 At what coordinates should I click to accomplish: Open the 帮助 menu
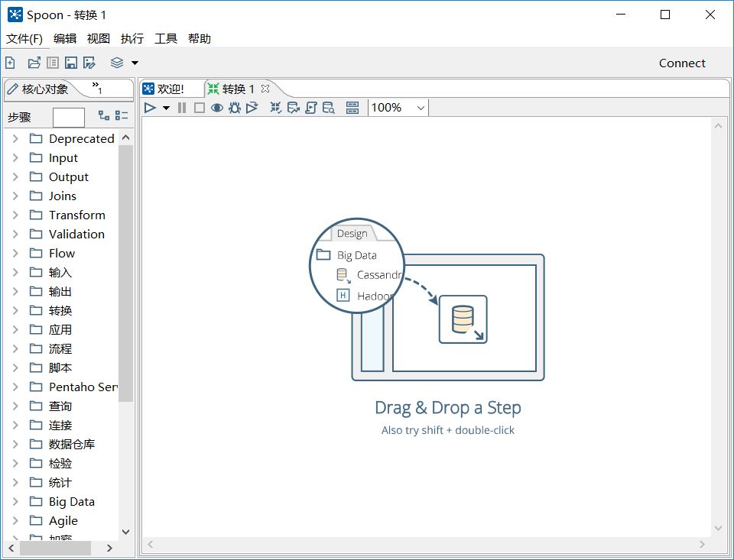pyautogui.click(x=200, y=38)
